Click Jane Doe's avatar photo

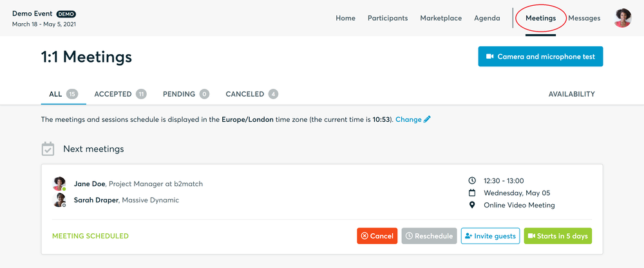pyautogui.click(x=59, y=184)
